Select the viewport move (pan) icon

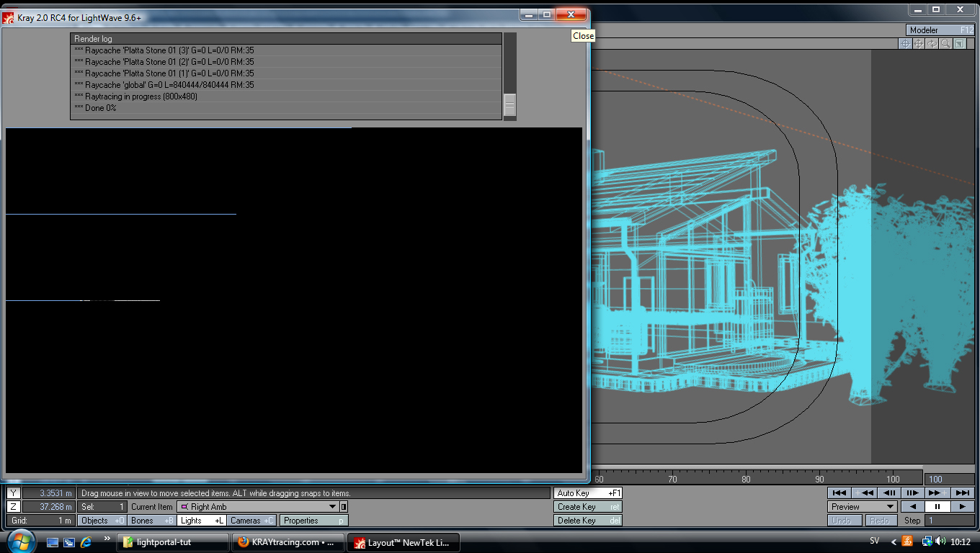tap(918, 44)
